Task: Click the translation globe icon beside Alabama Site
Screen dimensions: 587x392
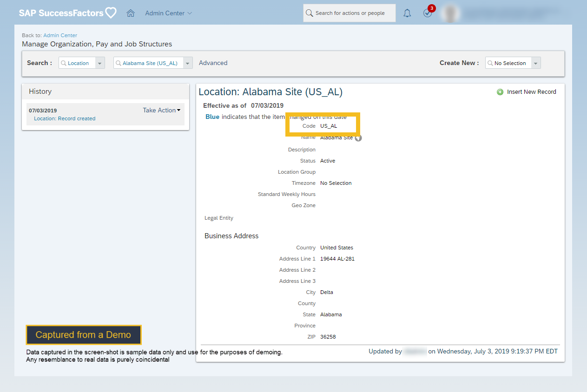Action: click(x=358, y=138)
